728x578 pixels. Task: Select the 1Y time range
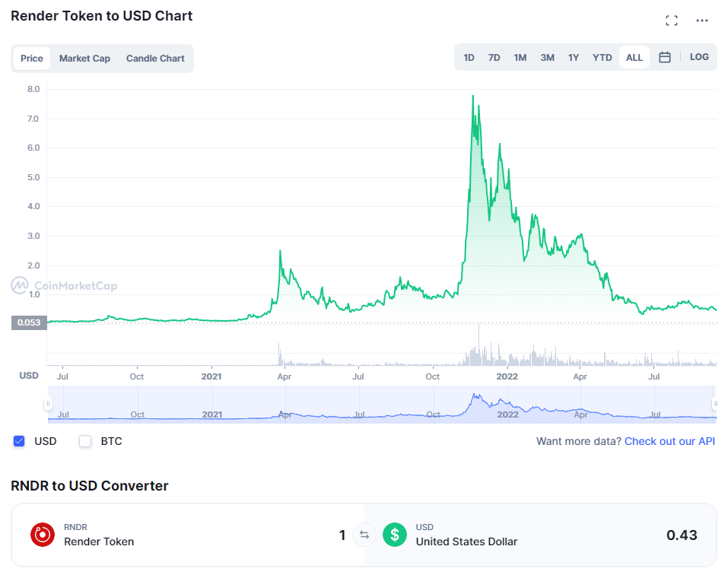tap(574, 58)
